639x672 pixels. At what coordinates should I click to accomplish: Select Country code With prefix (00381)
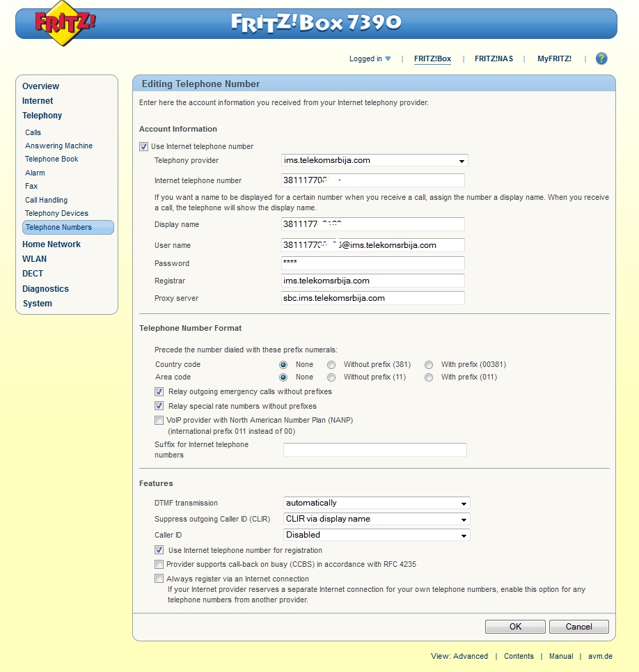click(x=429, y=365)
